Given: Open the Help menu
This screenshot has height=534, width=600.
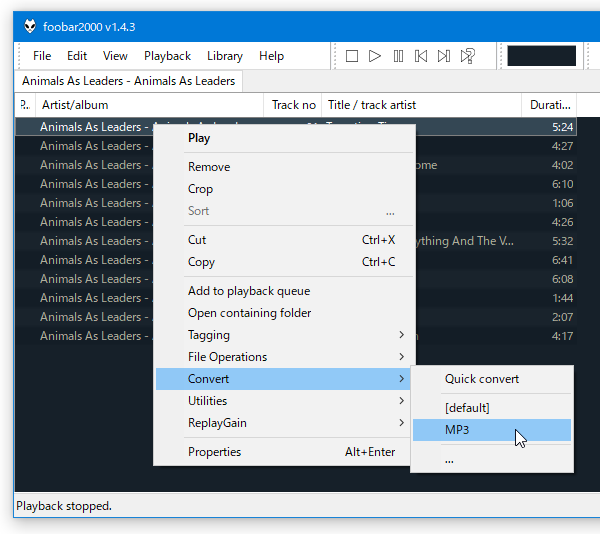Looking at the screenshot, I should pyautogui.click(x=271, y=56).
